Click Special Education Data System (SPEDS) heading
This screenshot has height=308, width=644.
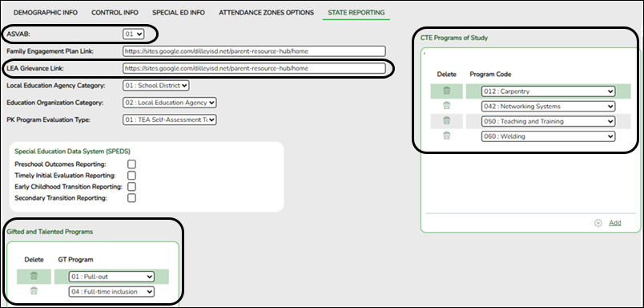point(72,152)
